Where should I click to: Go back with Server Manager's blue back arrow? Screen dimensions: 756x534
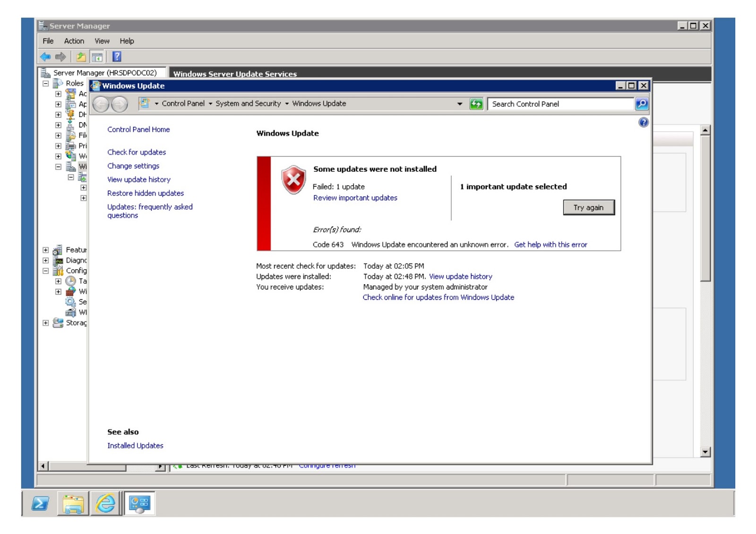click(45, 57)
